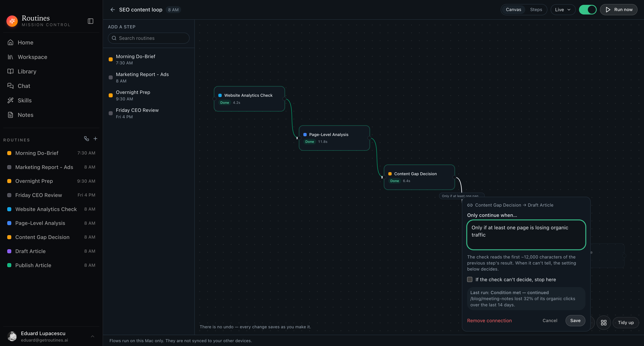Add a new routine with plus icon
The image size is (644, 346).
tap(95, 139)
